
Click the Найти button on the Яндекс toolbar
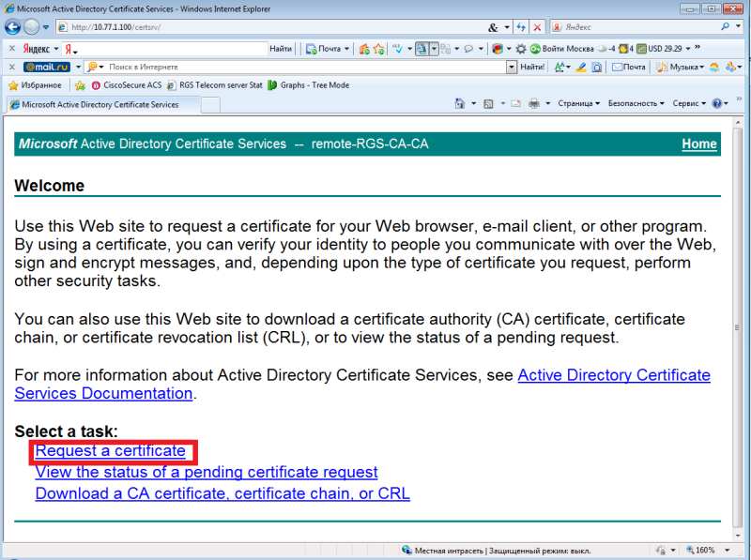(x=281, y=49)
